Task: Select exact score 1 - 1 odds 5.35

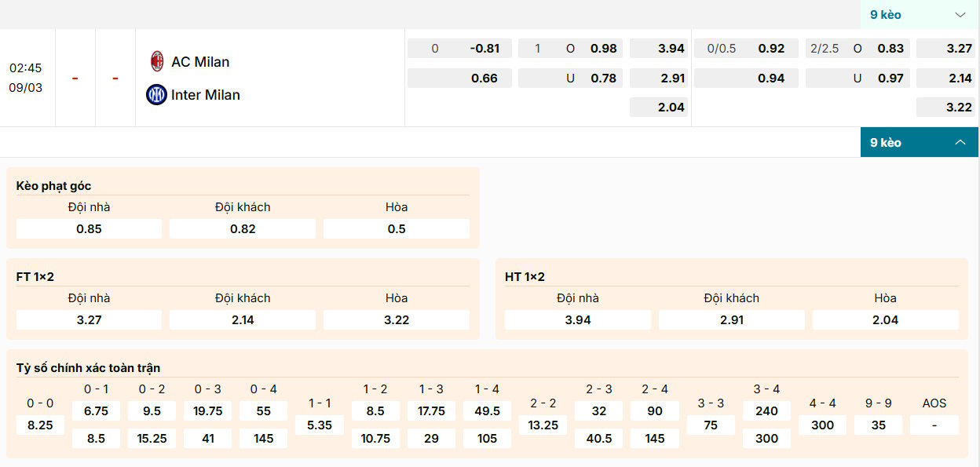Action: 319,425
